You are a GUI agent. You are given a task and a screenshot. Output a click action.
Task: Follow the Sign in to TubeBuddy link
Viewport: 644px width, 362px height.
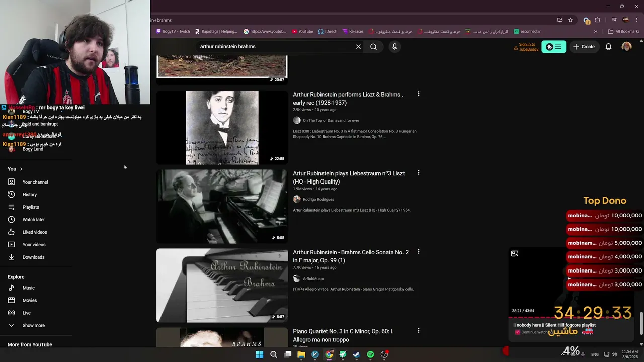(528, 47)
